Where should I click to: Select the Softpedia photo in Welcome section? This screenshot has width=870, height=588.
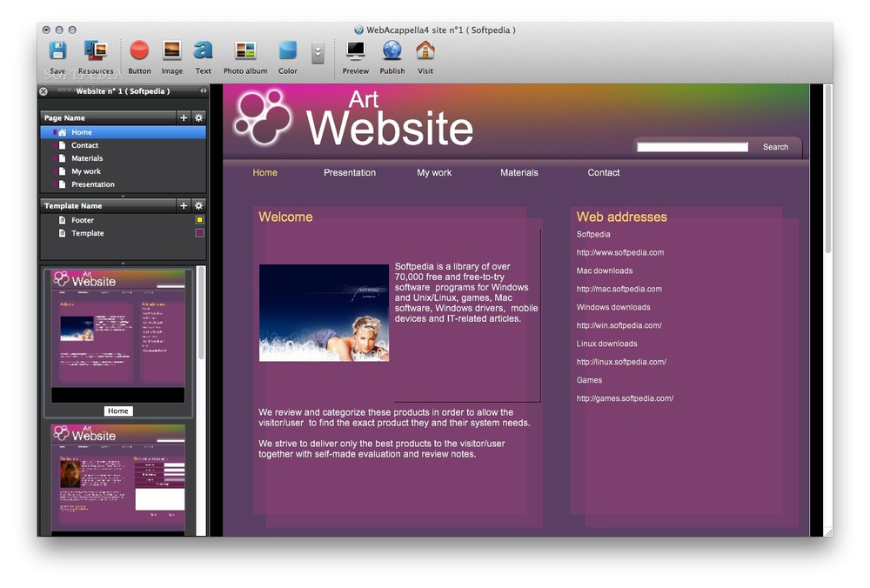tap(324, 313)
